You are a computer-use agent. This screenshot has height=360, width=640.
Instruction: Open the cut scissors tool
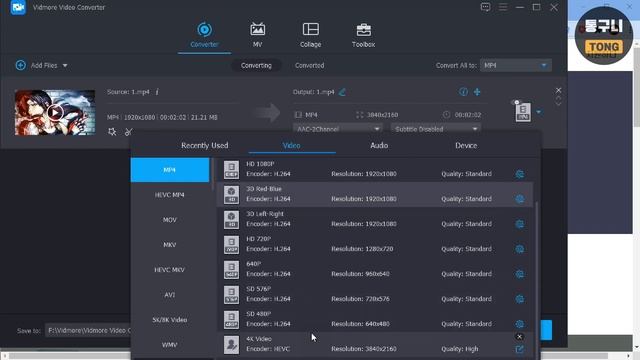click(x=129, y=131)
